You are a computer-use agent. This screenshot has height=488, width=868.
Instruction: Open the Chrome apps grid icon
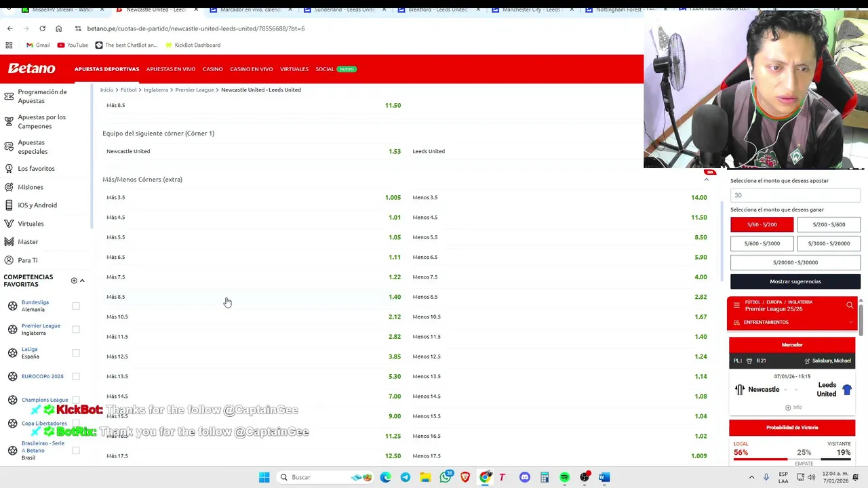[9, 45]
